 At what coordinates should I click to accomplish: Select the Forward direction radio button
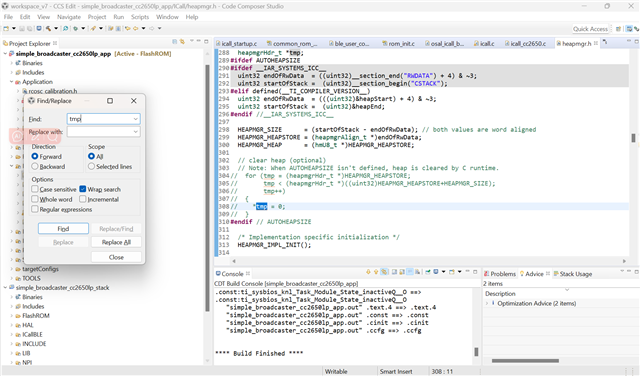35,156
